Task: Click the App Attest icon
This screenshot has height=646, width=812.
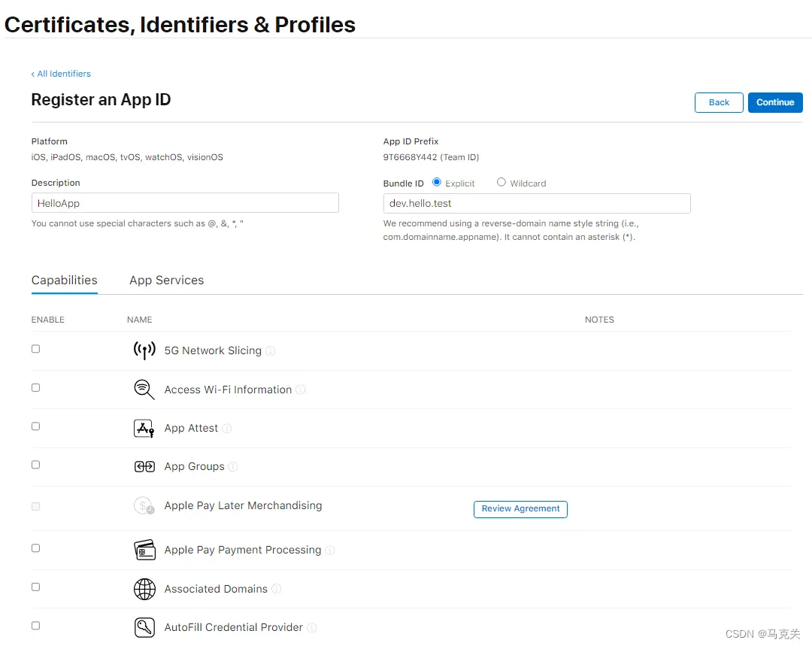Action: coord(144,429)
